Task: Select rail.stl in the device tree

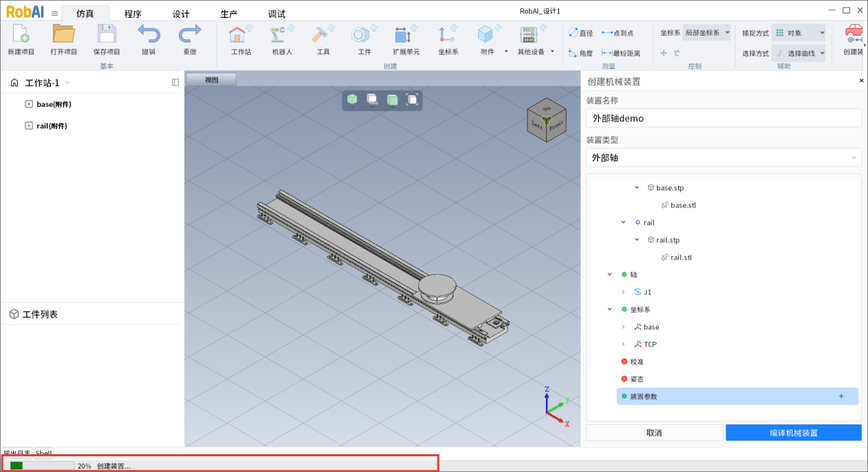Action: [x=681, y=257]
